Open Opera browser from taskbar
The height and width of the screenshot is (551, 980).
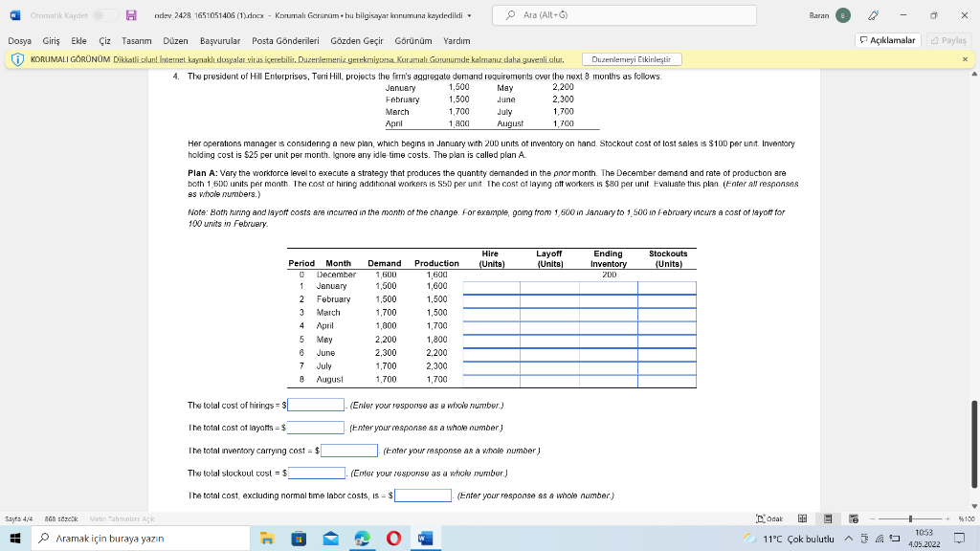(x=393, y=538)
